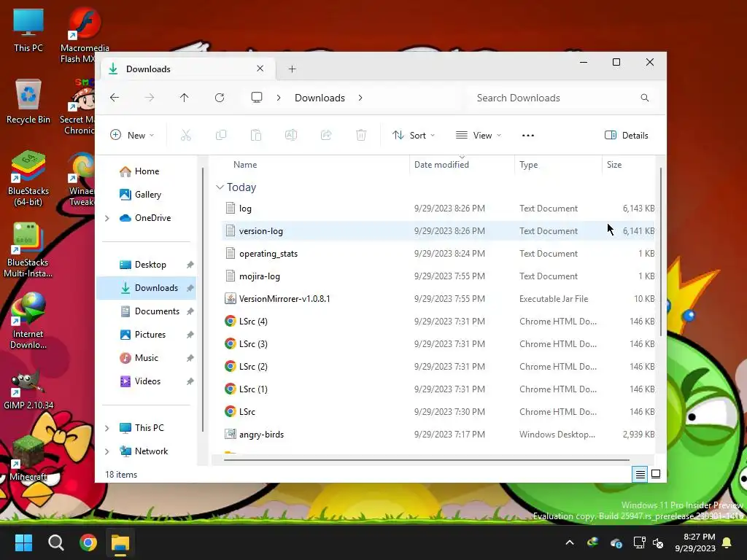Sort by Name column header
Viewport: 747px width, 560px height.
point(245,165)
